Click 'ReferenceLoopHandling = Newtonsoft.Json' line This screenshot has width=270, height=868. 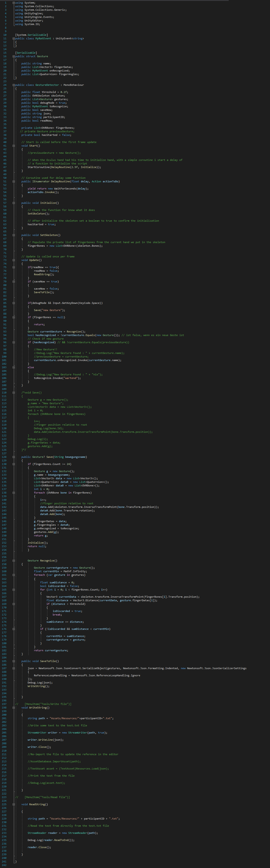[x=87, y=675]
